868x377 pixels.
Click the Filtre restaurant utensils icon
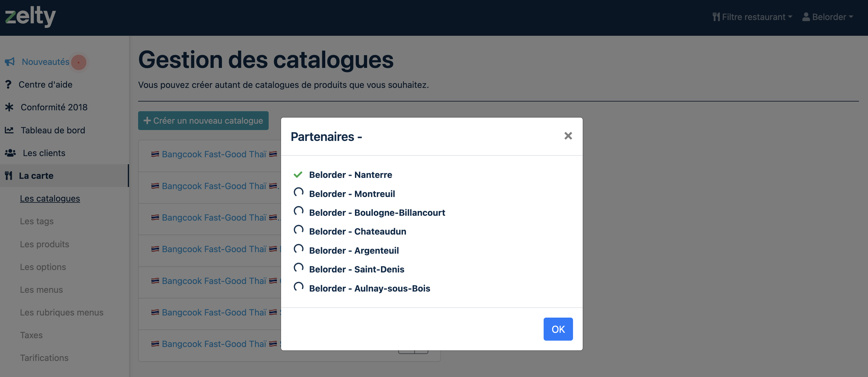pyautogui.click(x=716, y=17)
